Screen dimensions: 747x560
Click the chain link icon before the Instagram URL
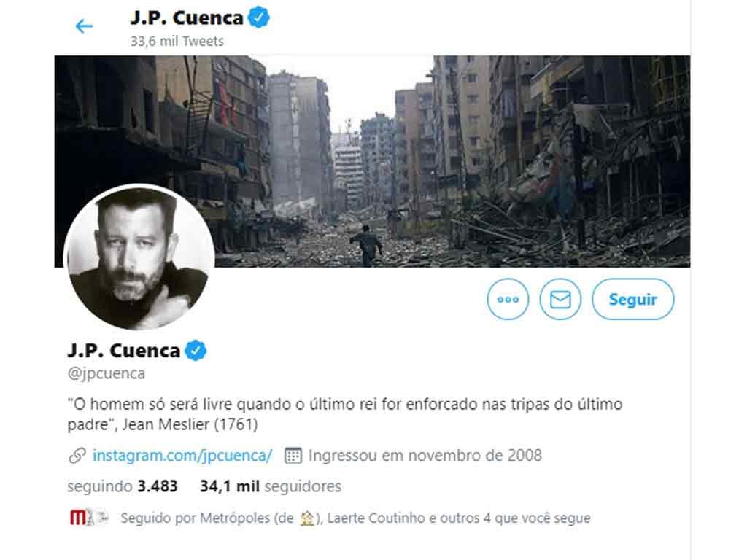tap(77, 456)
